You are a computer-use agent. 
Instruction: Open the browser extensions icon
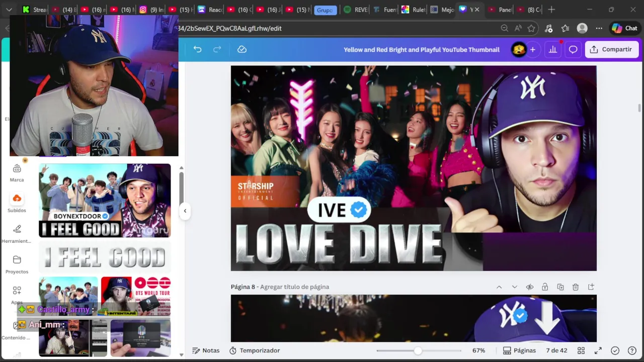tap(549, 29)
